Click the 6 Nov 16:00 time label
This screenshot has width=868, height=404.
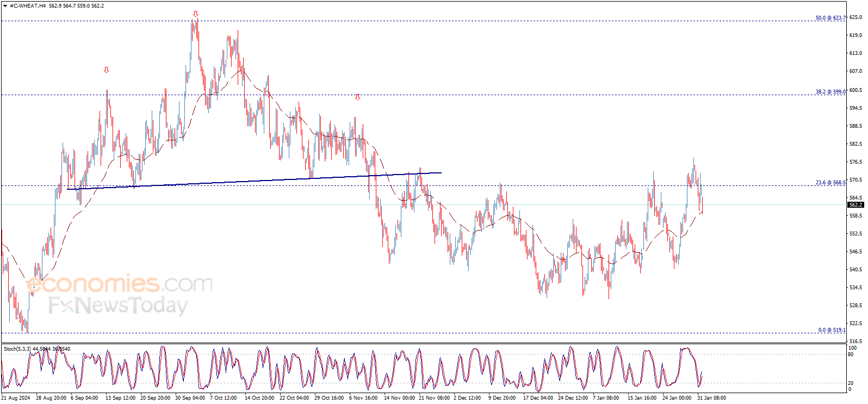pyautogui.click(x=363, y=398)
